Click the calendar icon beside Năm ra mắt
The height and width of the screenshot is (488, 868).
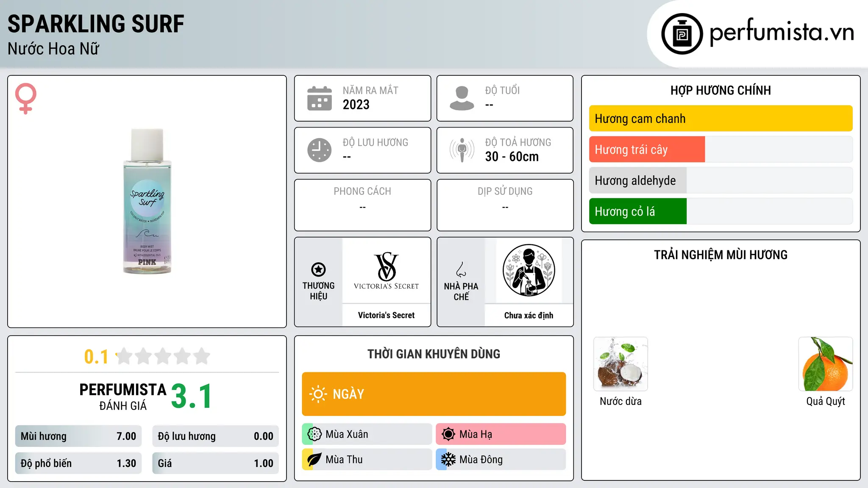pyautogui.click(x=320, y=98)
